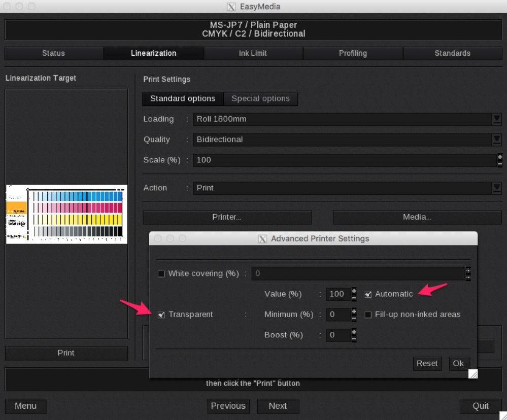Enable Fill-up non-inked areas option
The image size is (507, 420).
coord(368,315)
